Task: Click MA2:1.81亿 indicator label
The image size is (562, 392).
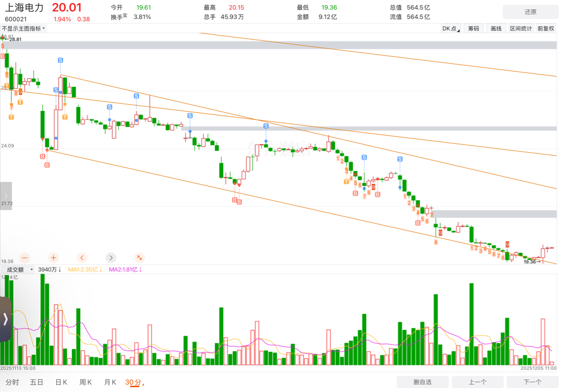Action: [126, 269]
